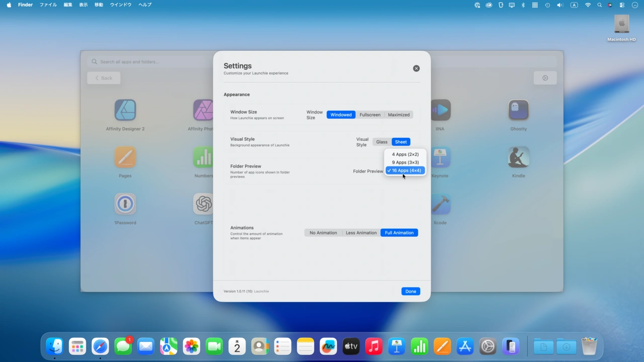
Task: Open App Store from the Dock
Action: coord(465,346)
